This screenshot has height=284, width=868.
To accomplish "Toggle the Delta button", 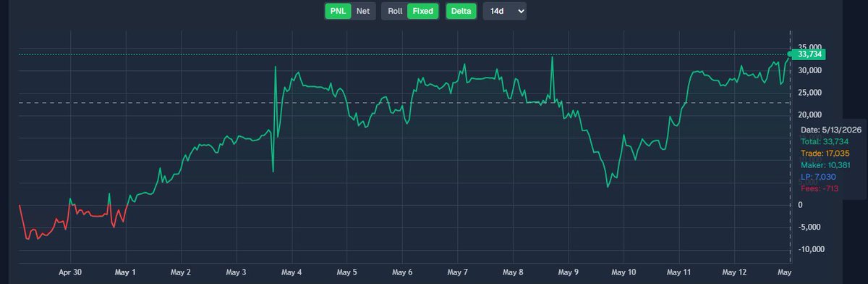I will tap(461, 11).
